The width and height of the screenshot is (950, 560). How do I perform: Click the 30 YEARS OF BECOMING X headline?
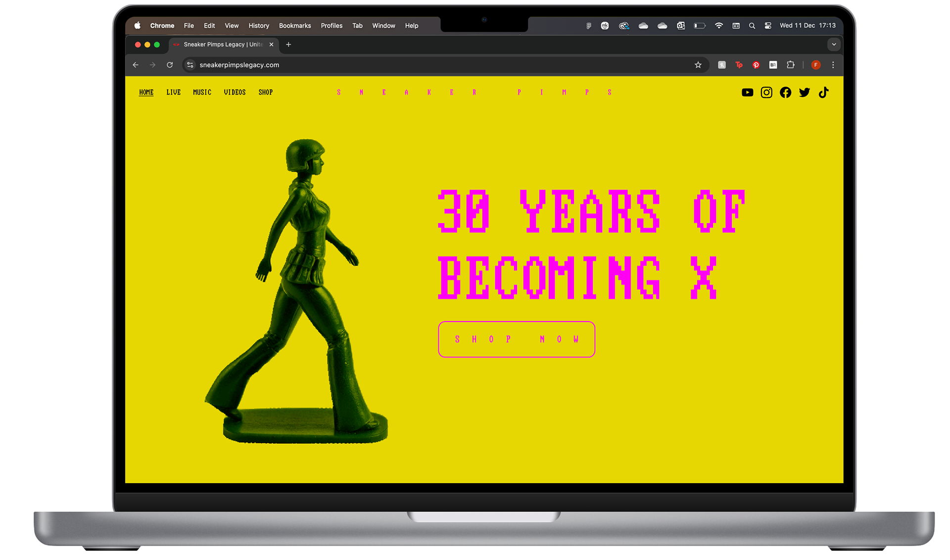(591, 244)
